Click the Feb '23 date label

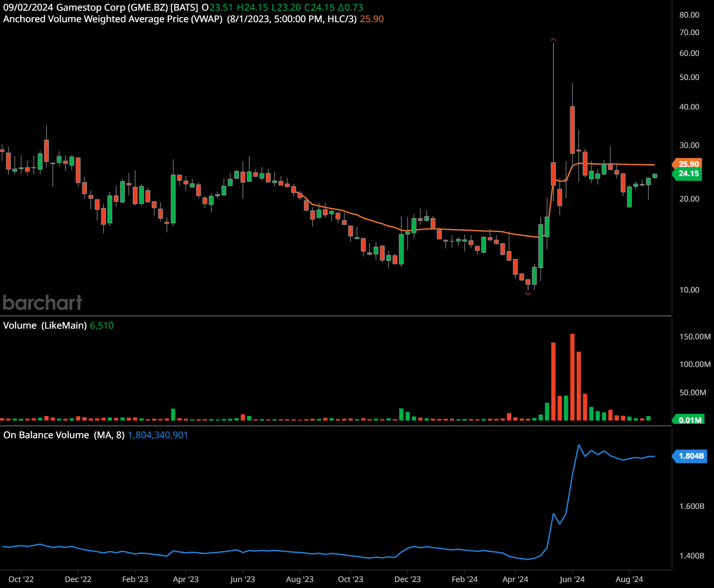[135, 579]
